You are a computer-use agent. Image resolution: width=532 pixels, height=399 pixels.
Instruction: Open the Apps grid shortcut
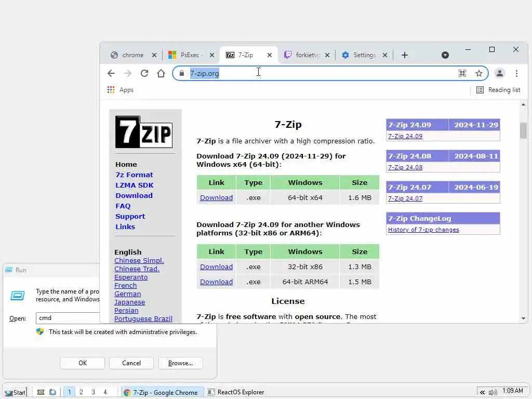(x=121, y=90)
